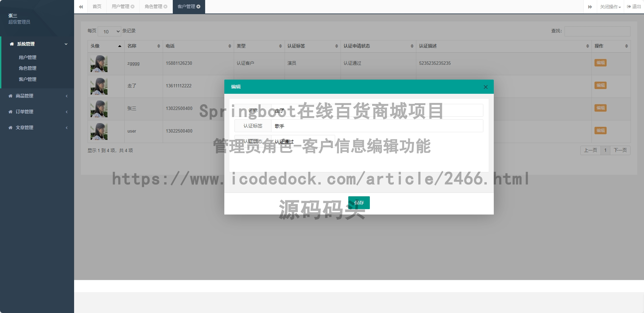Switch to the 角色管理 tab
The width and height of the screenshot is (644, 313).
153,6
